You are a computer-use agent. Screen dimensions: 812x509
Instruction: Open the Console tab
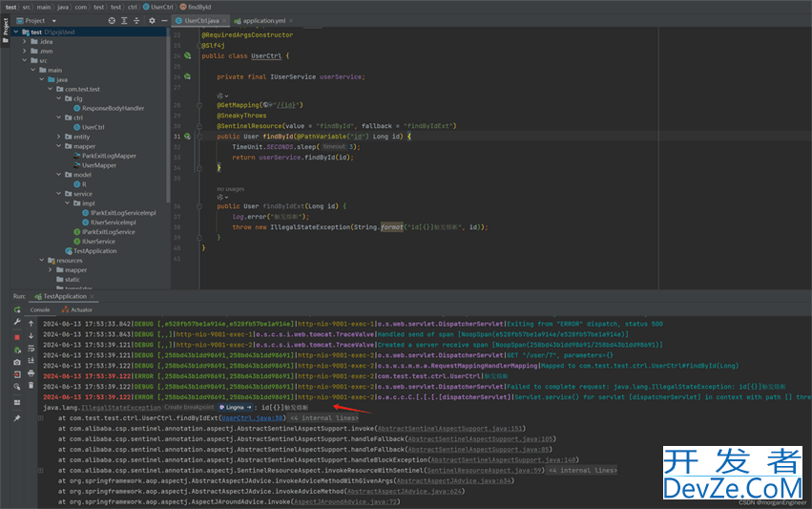pos(40,310)
